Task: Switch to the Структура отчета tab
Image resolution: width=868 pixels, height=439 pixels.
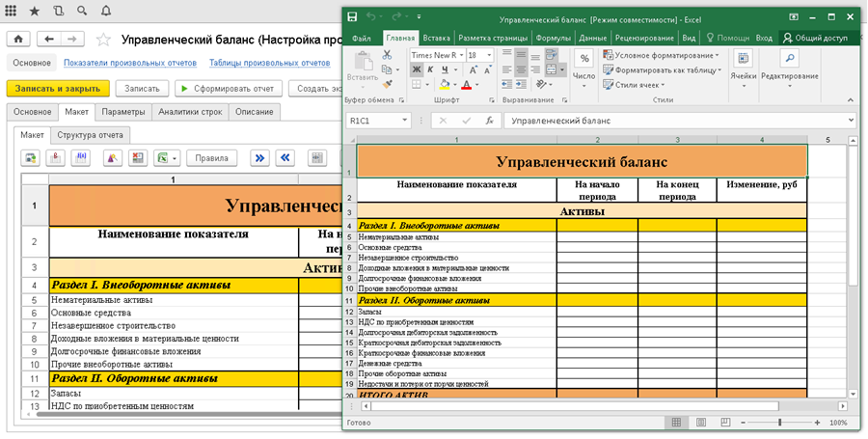Action: click(90, 135)
